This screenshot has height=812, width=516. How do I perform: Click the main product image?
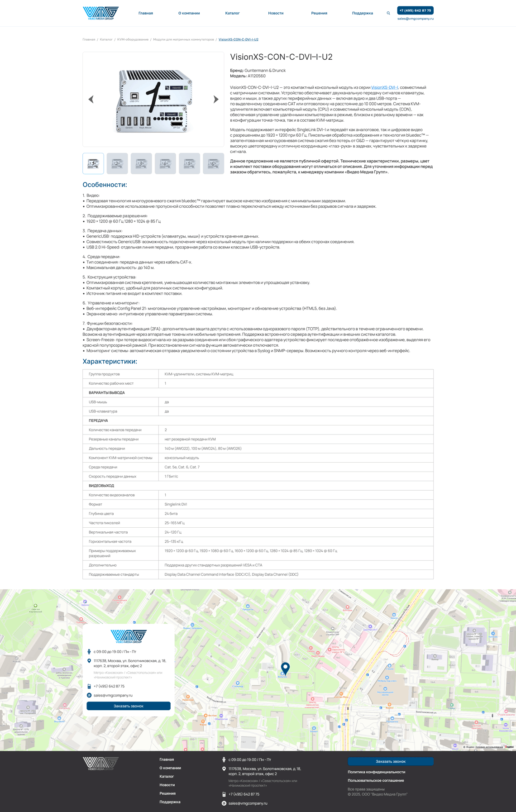(153, 100)
